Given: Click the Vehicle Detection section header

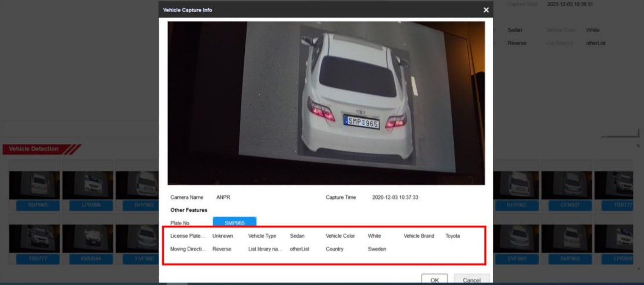Looking at the screenshot, I should 34,149.
